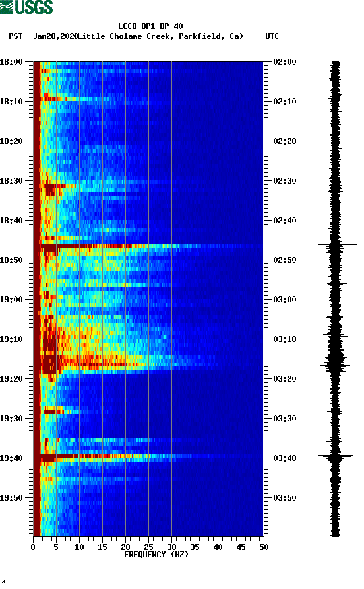The height and width of the screenshot is (589, 364).
Task: Click the 'PST' timezone label
Action: pos(15,36)
